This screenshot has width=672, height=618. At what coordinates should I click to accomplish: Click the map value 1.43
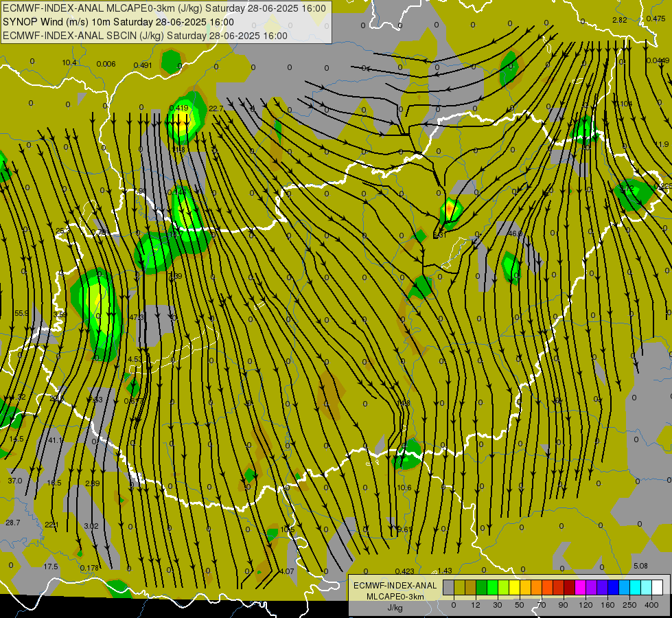(x=445, y=571)
